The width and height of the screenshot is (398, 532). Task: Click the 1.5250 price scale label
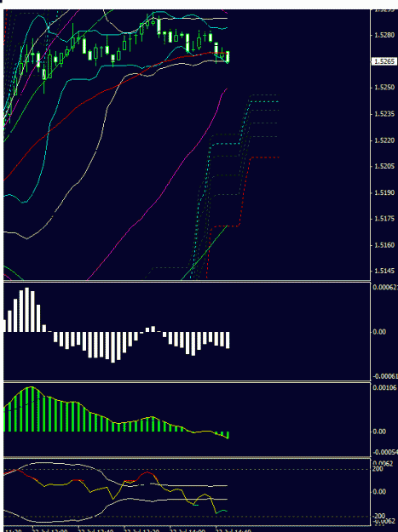point(384,88)
